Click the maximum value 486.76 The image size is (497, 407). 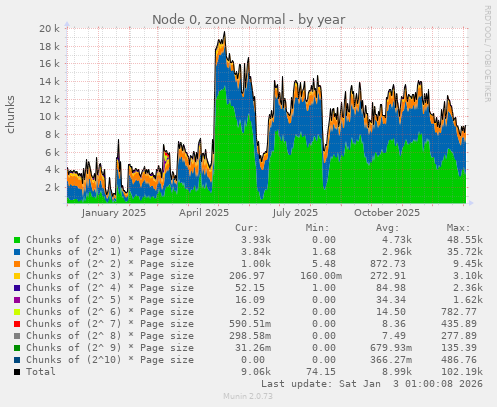[x=459, y=360]
